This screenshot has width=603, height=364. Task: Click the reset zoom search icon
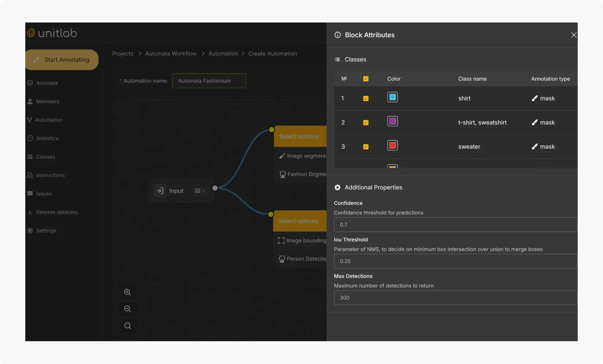[x=127, y=326]
